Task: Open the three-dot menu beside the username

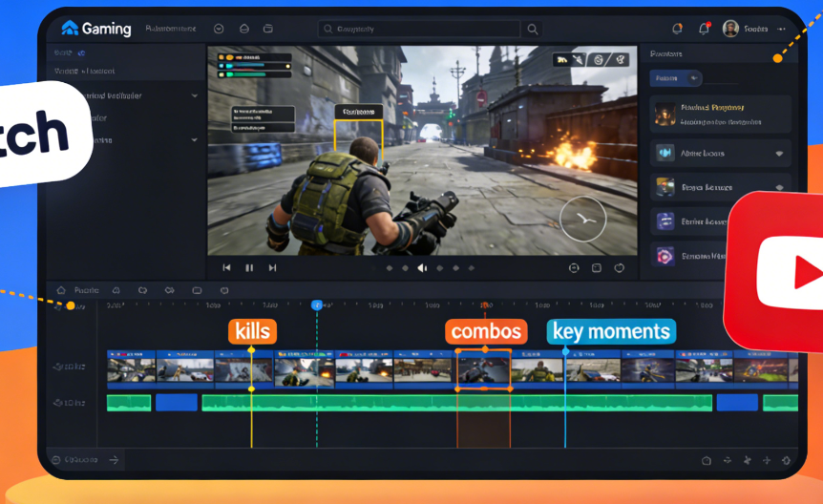Action: (782, 29)
